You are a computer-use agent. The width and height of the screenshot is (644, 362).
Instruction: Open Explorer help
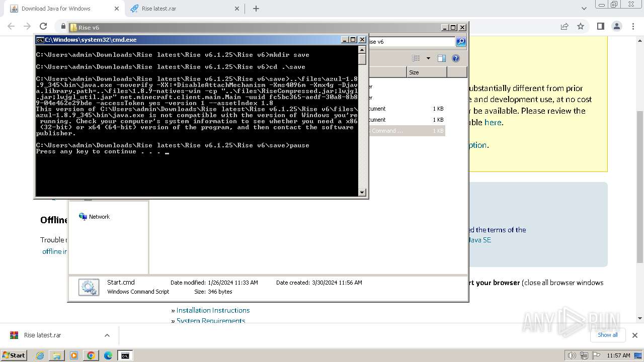tap(456, 58)
